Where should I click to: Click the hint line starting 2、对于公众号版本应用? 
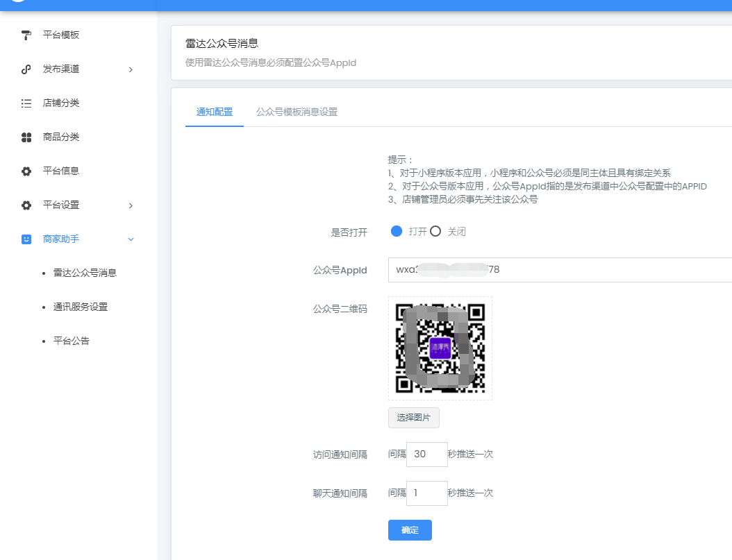tap(547, 186)
